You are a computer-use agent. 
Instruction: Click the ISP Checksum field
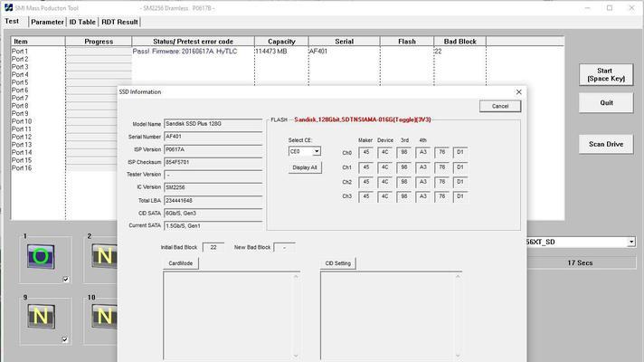pos(213,162)
